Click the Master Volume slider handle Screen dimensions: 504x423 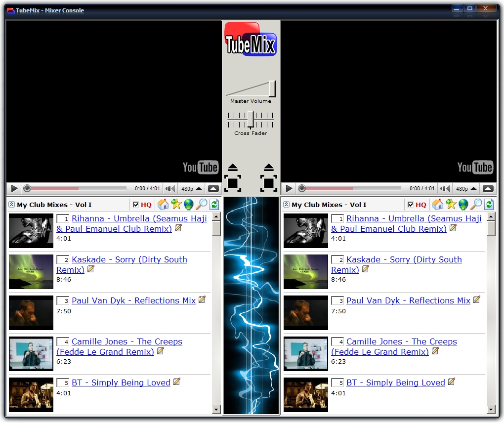point(272,89)
